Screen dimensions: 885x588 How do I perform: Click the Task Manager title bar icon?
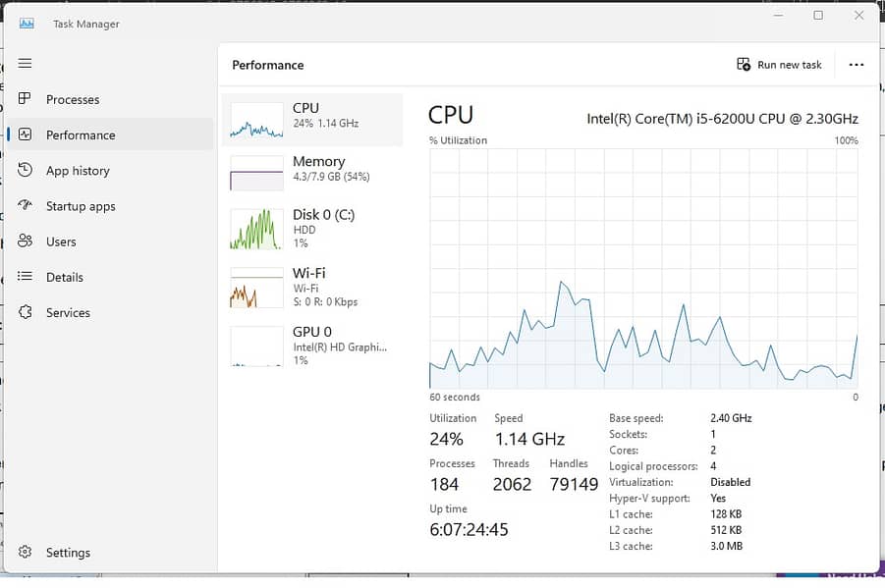27,24
